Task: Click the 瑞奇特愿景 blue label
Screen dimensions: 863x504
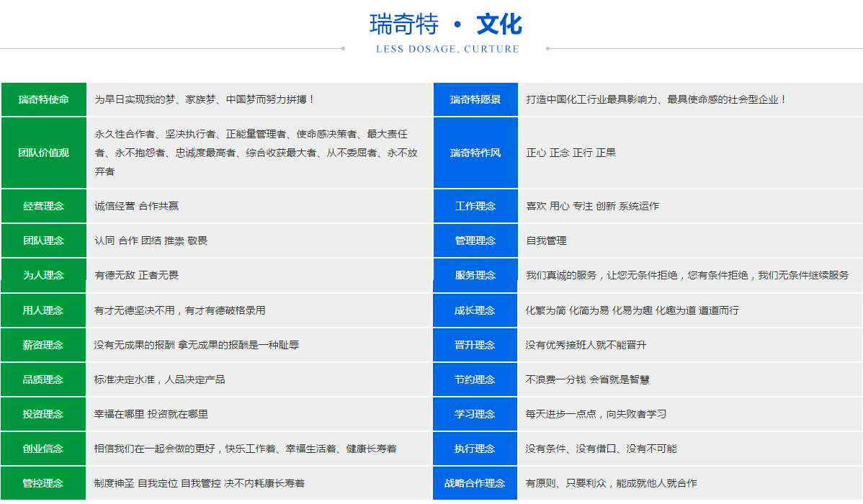Action: point(475,100)
